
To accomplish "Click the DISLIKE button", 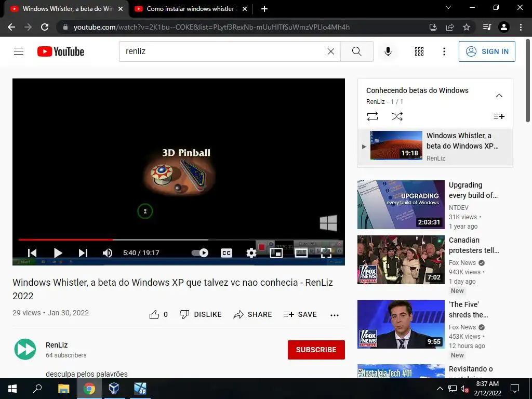I will pos(201,314).
